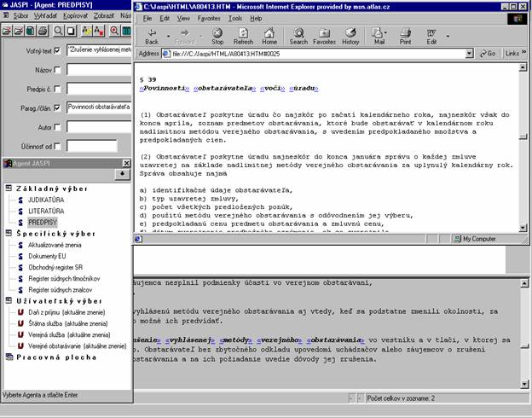The height and width of the screenshot is (418, 532).
Task: Open History pane in Internet Explorer
Action: click(350, 37)
